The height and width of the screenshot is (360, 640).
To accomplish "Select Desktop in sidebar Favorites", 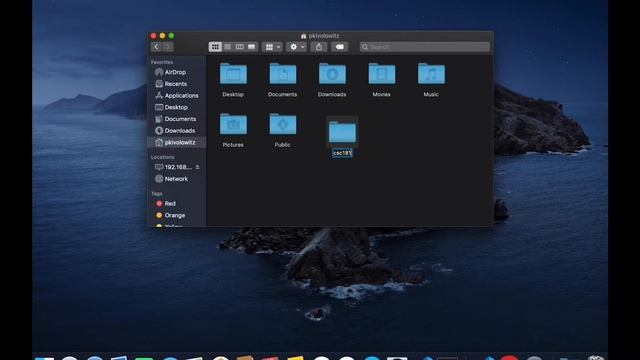I will [176, 107].
